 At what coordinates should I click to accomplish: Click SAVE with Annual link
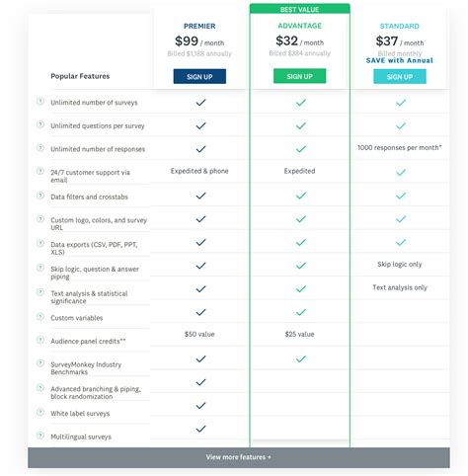[x=400, y=60]
